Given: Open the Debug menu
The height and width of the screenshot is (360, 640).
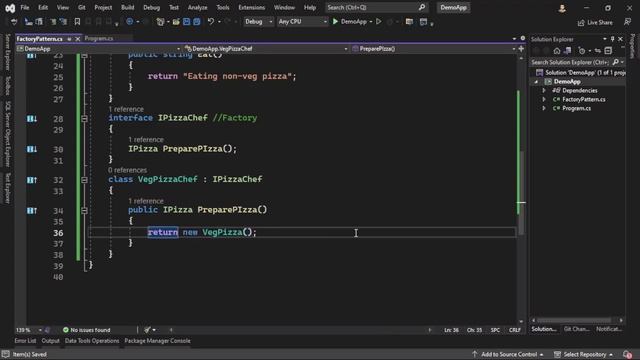Looking at the screenshot, I should [x=151, y=7].
